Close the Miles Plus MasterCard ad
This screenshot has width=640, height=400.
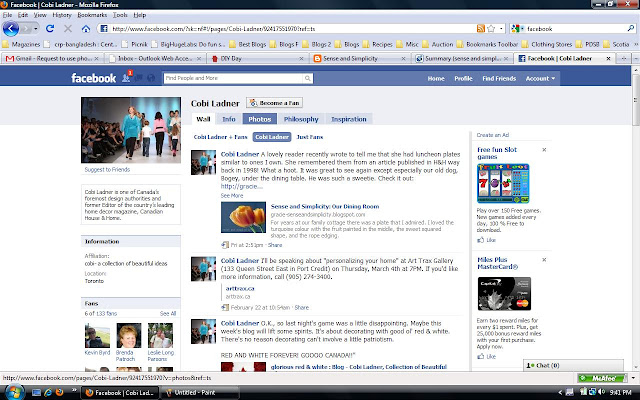click(544, 260)
